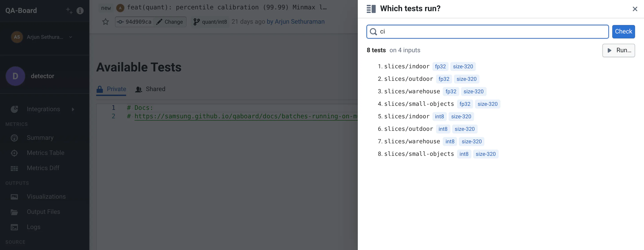Click the Visualizations image icon
644x250 pixels.
(x=14, y=197)
